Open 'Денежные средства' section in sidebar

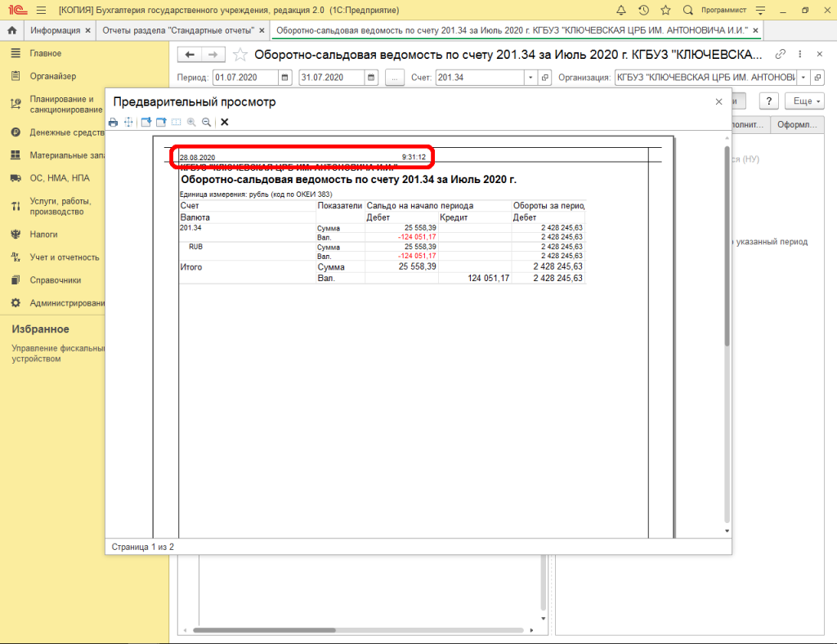tap(65, 132)
